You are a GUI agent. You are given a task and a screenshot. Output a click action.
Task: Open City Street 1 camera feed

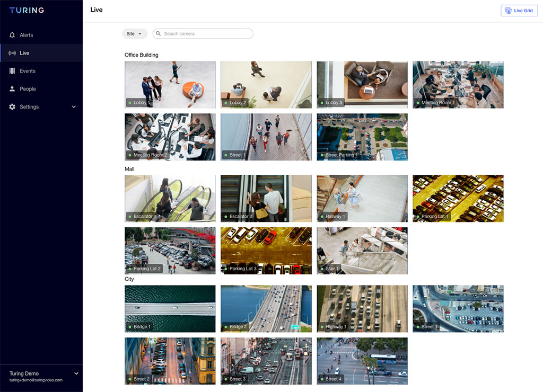[x=458, y=309]
